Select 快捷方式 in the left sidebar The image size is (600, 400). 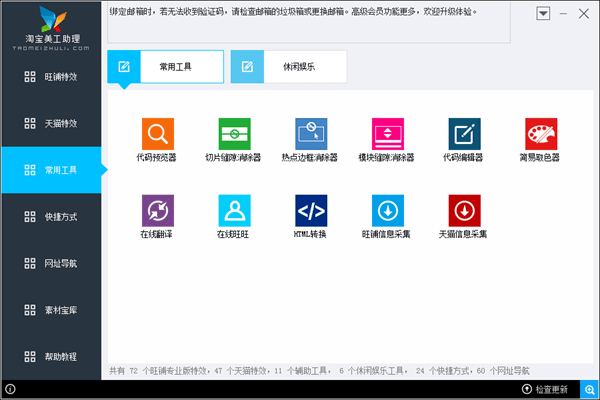click(51, 216)
